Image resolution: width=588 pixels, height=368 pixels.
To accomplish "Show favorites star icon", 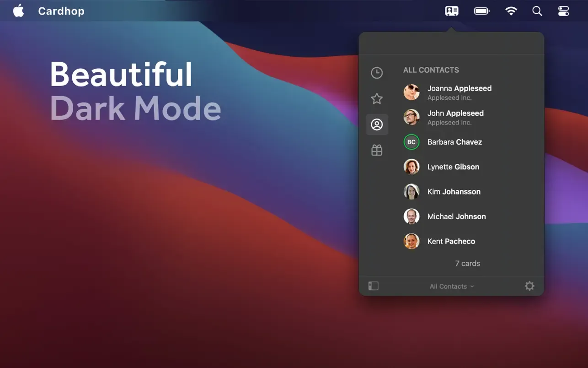I will [377, 98].
